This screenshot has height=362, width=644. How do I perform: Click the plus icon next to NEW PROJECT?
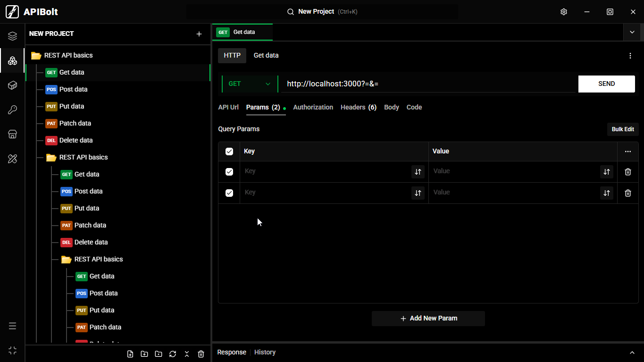click(199, 34)
